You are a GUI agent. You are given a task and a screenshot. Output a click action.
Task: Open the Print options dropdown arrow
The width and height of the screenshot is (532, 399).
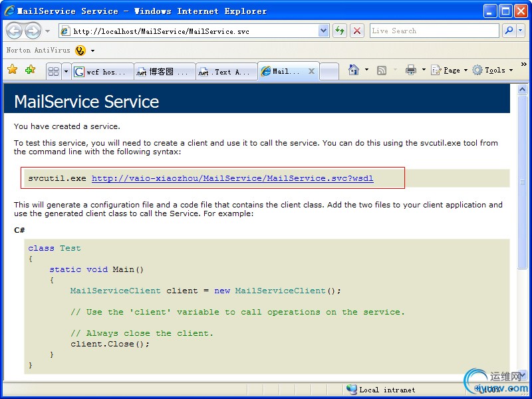click(x=424, y=70)
